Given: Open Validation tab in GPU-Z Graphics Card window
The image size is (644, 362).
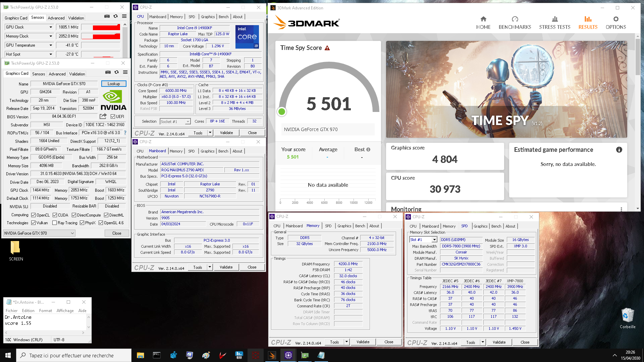Looking at the screenshot, I should 77,74.
